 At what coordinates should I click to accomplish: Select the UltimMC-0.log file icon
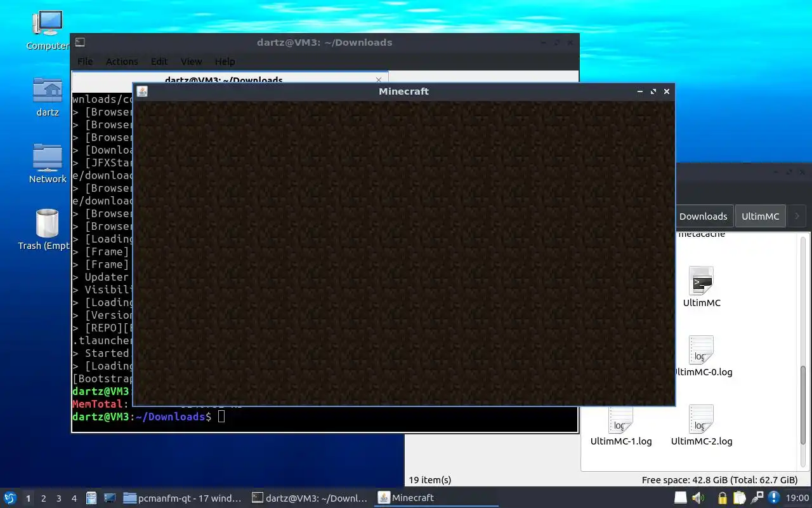[x=702, y=356]
